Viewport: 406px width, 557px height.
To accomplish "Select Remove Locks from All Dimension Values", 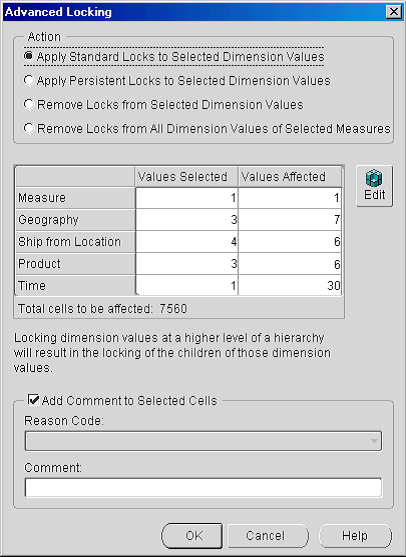I will point(207,129).
